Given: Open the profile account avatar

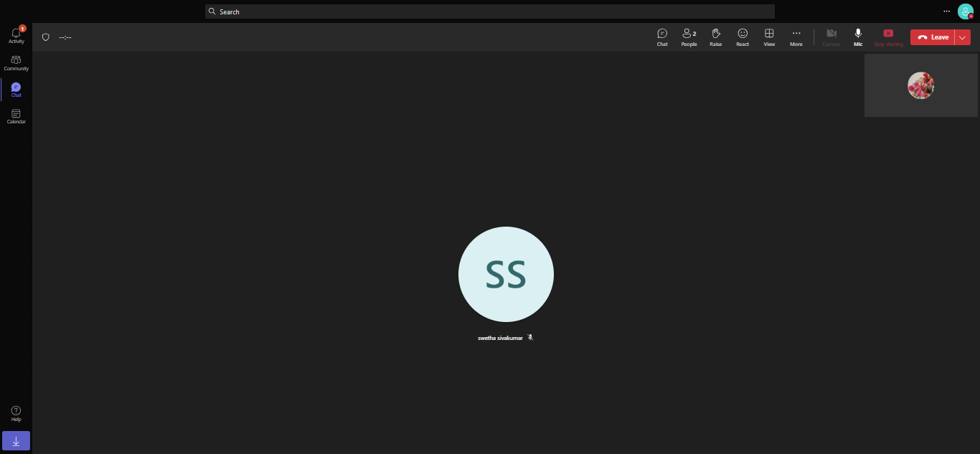Looking at the screenshot, I should point(966,11).
